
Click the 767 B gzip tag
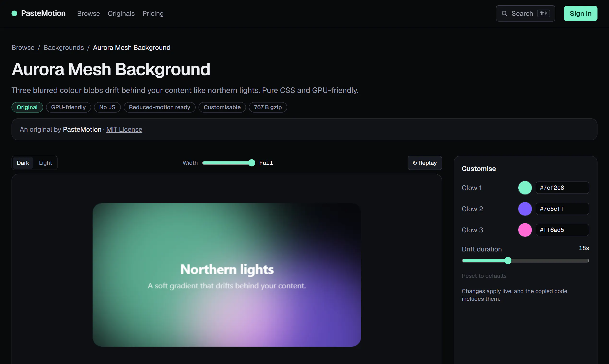[x=268, y=107]
